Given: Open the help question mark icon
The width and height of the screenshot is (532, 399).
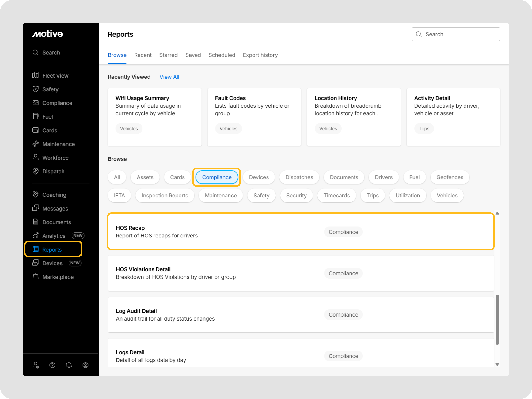Looking at the screenshot, I should (x=52, y=365).
